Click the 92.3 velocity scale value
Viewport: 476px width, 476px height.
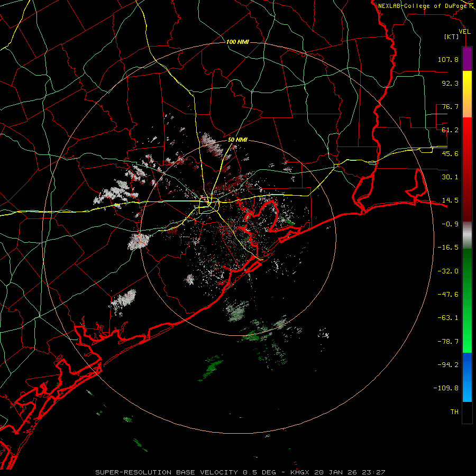tap(450, 83)
